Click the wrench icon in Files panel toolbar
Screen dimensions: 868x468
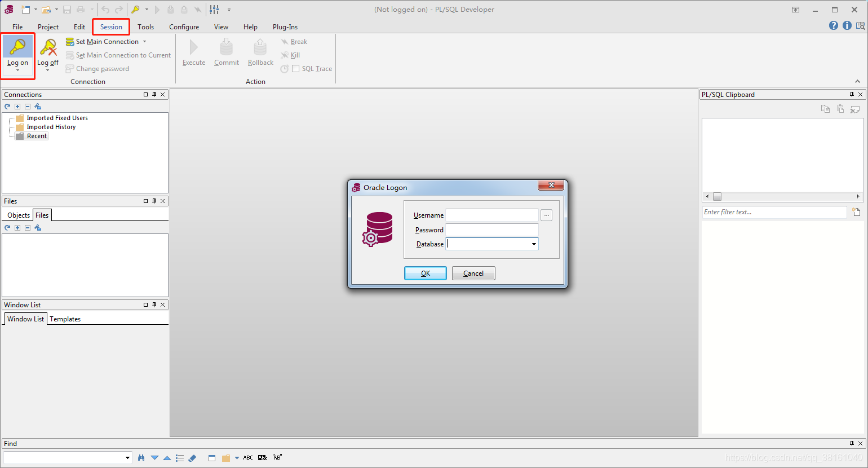[38, 228]
